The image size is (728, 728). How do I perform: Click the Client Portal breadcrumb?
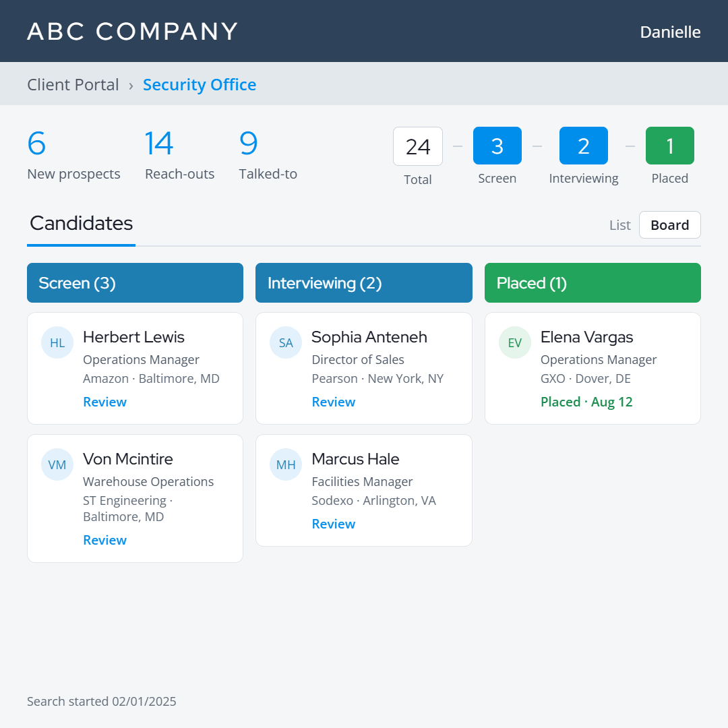coord(73,85)
